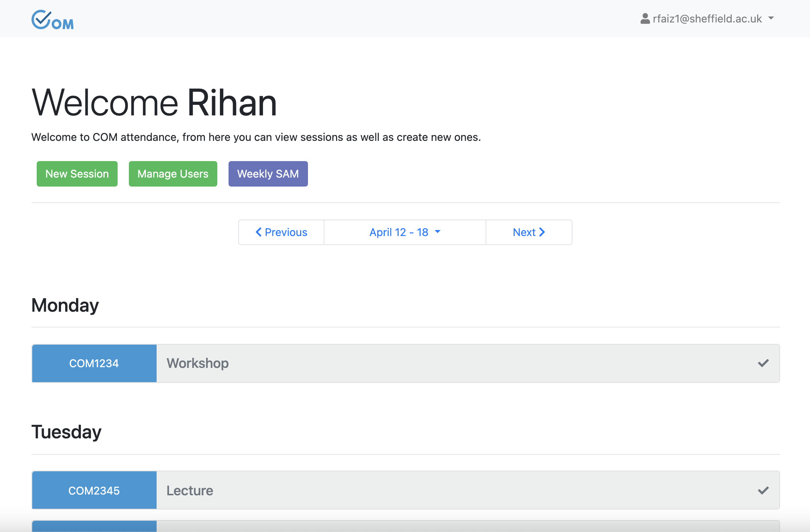Open the Tuesday Lecture session row

tap(450, 490)
